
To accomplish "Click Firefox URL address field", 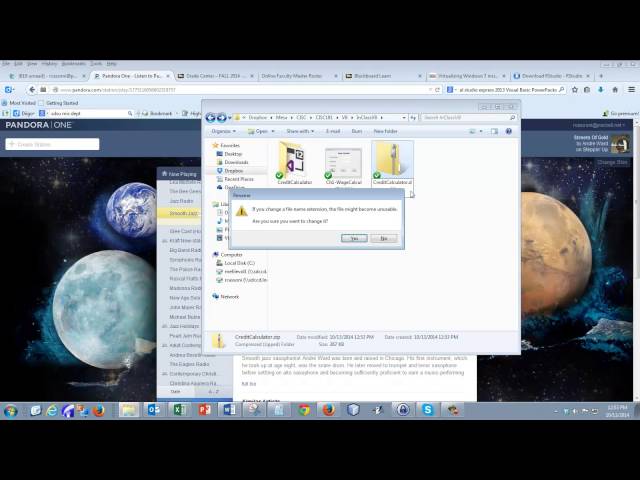I will 243,90.
